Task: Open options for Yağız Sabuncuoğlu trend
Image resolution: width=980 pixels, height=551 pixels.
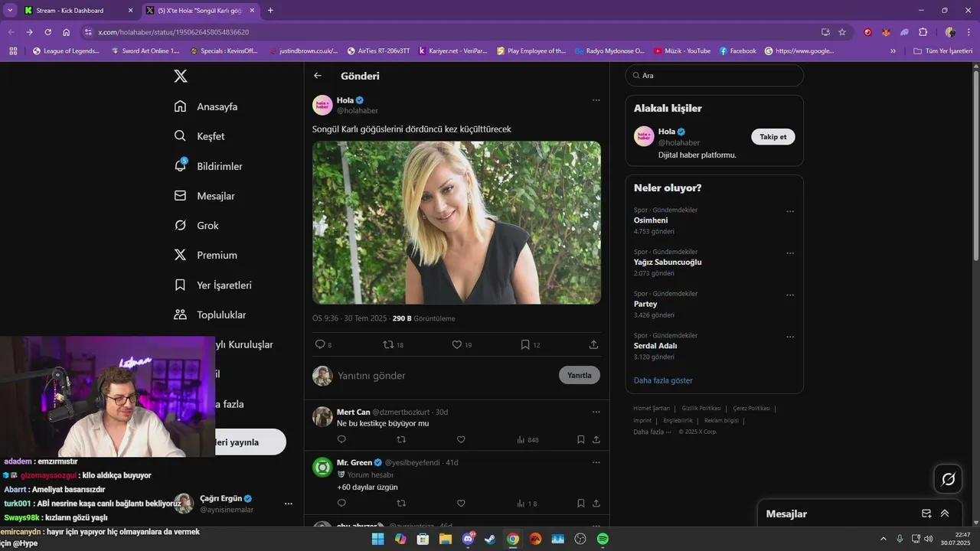Action: (790, 253)
